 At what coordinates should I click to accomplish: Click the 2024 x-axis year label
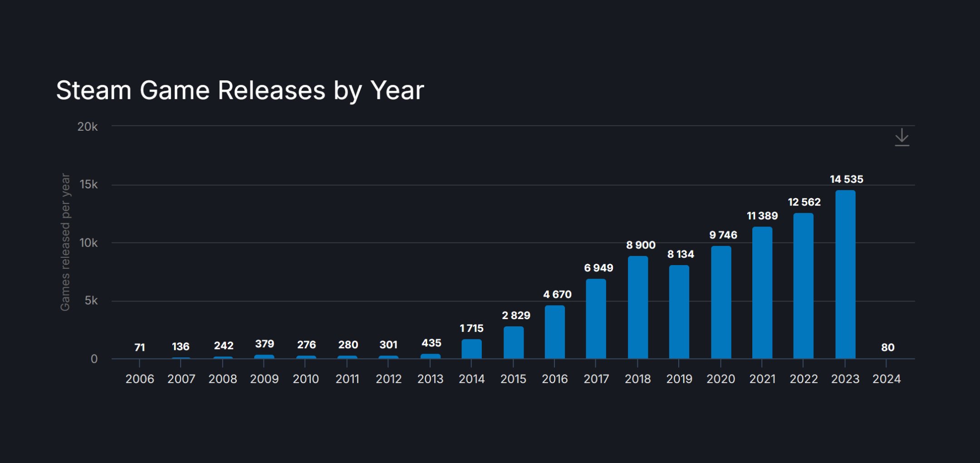click(886, 379)
